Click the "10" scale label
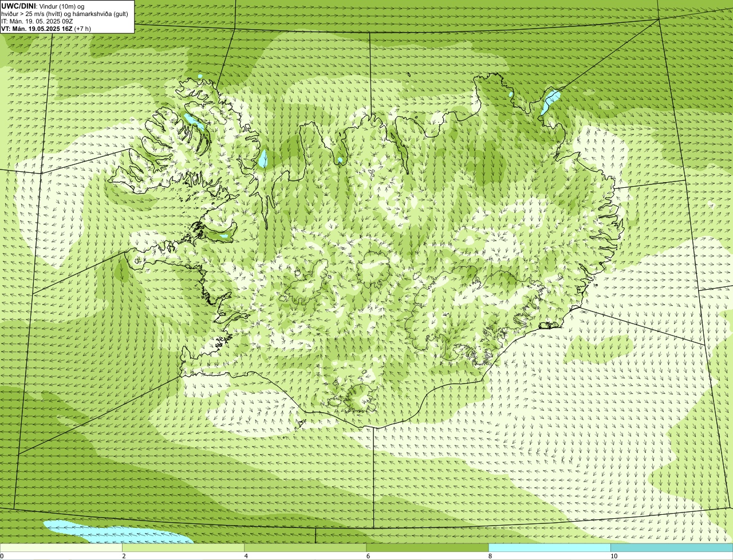This screenshot has width=733, height=560. pos(614,556)
